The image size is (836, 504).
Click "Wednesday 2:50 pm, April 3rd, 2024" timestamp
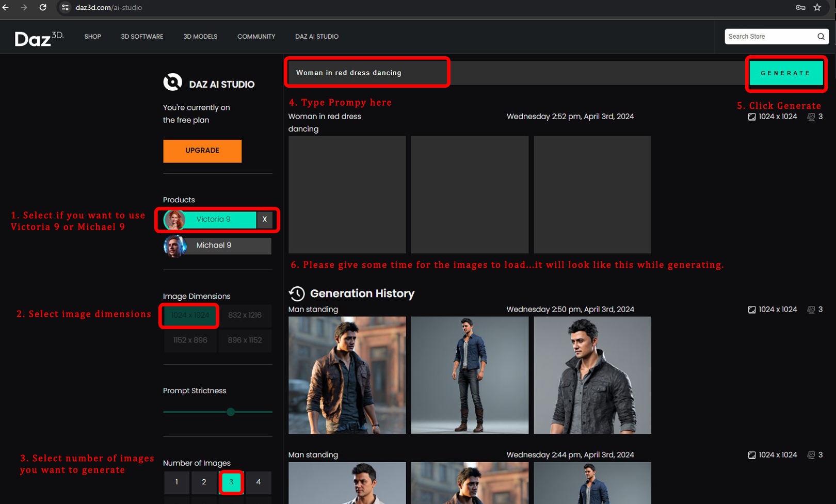click(570, 310)
